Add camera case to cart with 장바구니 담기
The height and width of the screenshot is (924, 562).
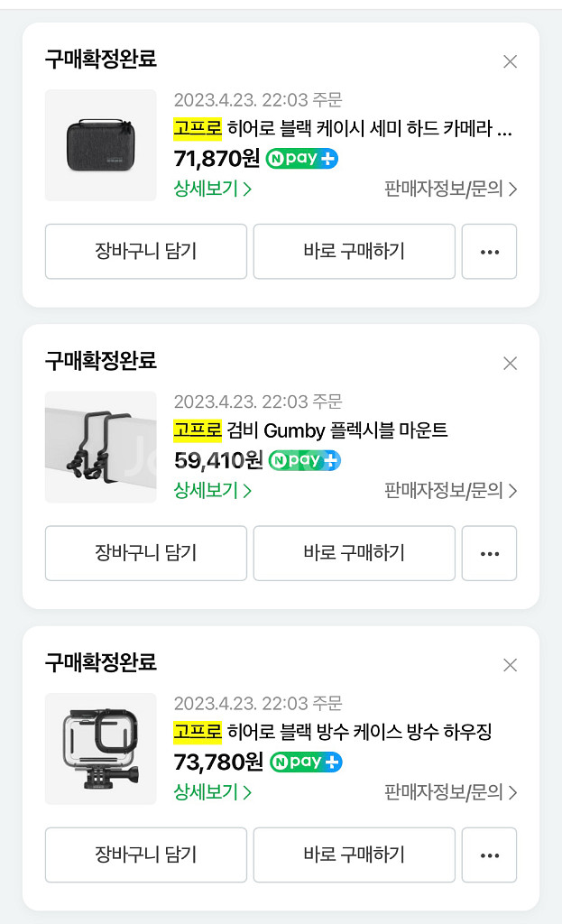[146, 252]
